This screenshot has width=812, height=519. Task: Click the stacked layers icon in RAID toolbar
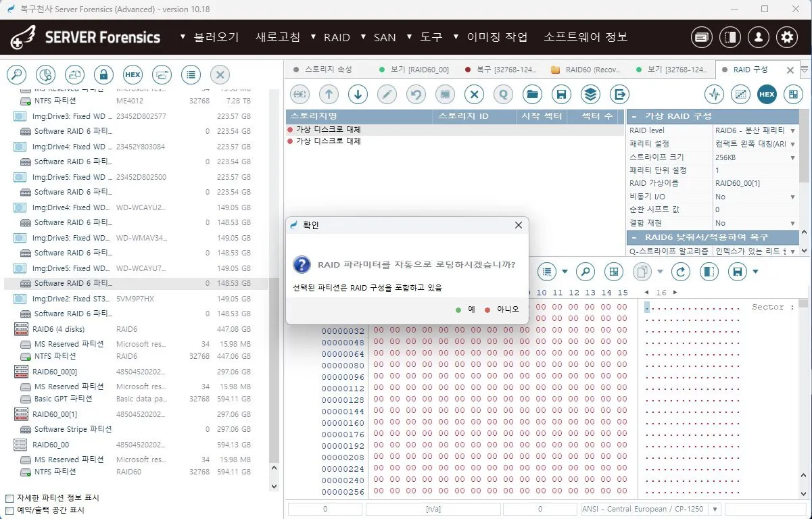(590, 95)
